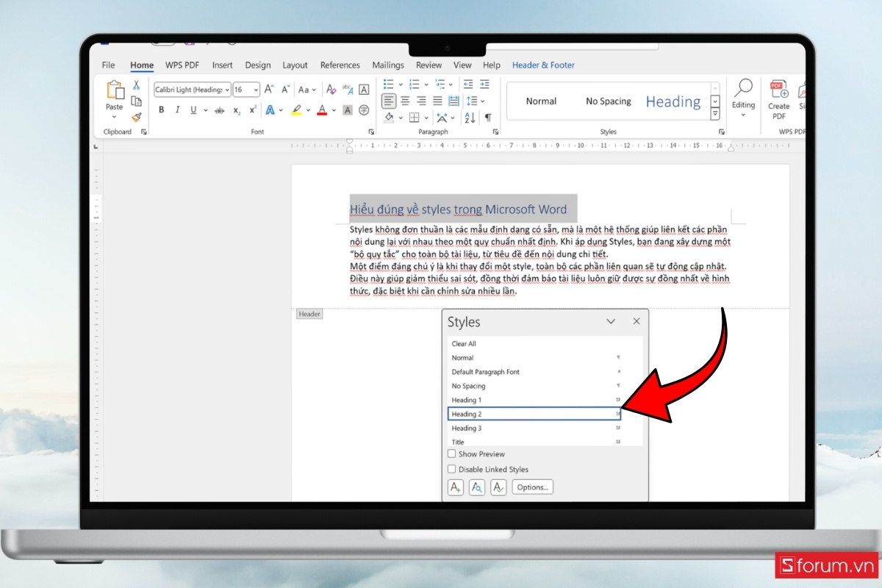Apply the No Spacing style from ribbon gallery

[609, 101]
